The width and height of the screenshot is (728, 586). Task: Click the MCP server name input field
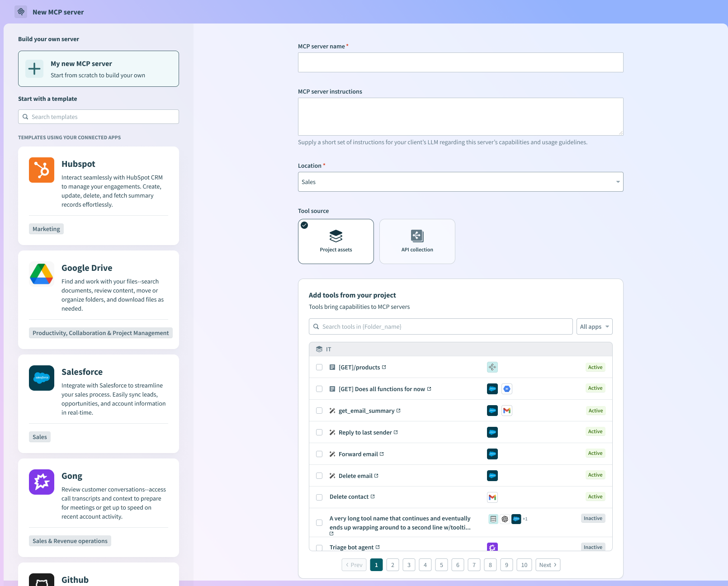click(460, 62)
